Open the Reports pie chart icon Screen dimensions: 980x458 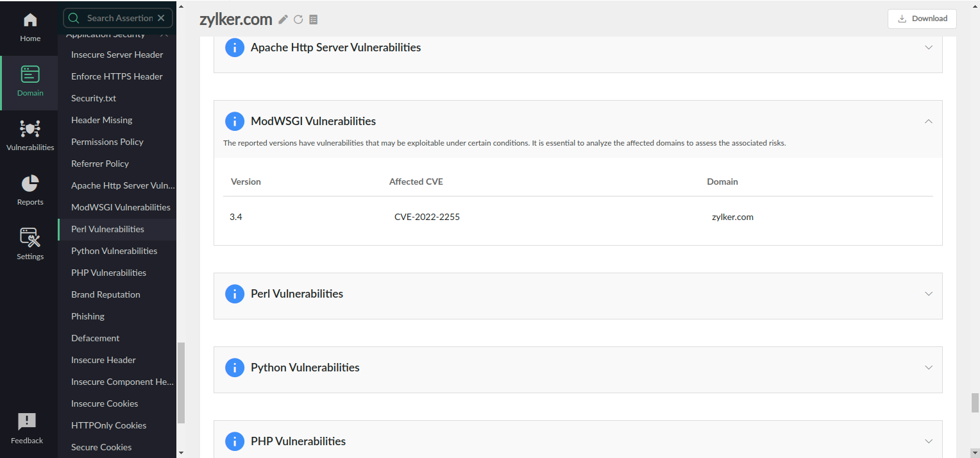pos(30,190)
